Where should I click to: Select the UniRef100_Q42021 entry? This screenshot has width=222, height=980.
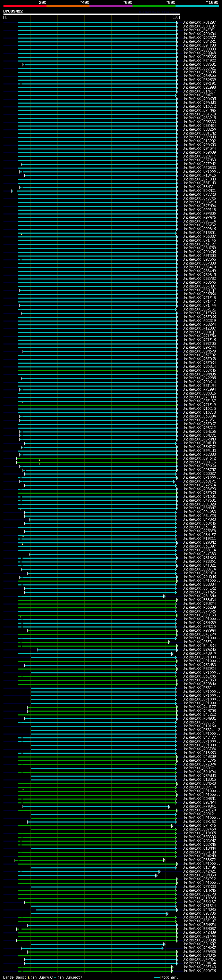coord(199,871)
